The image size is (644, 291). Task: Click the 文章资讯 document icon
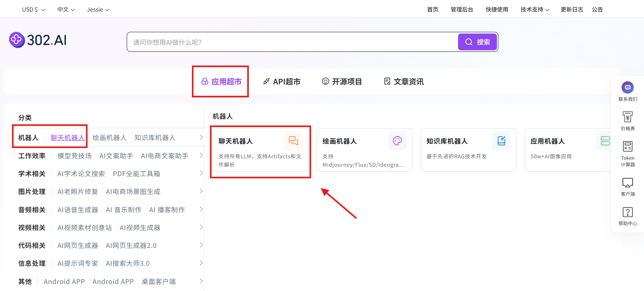click(x=387, y=82)
